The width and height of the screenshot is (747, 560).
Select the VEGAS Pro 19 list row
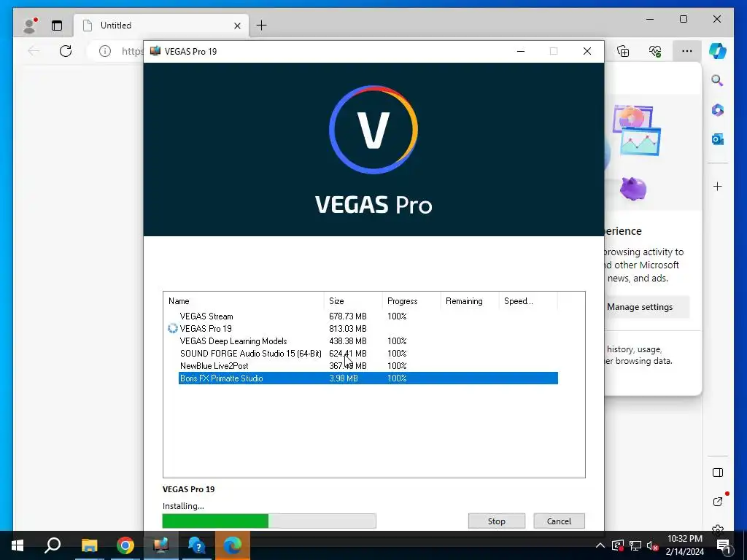(x=368, y=329)
